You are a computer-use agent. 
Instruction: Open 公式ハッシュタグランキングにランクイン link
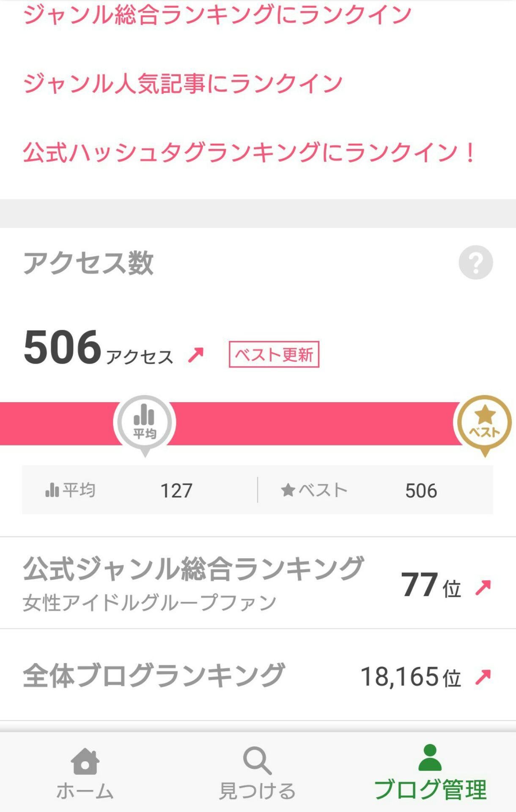tap(250, 152)
